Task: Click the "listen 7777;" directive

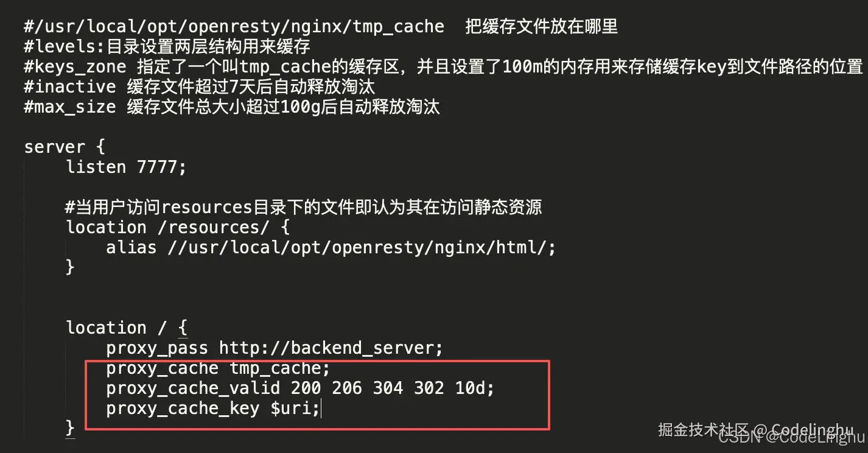Action: pyautogui.click(x=125, y=167)
